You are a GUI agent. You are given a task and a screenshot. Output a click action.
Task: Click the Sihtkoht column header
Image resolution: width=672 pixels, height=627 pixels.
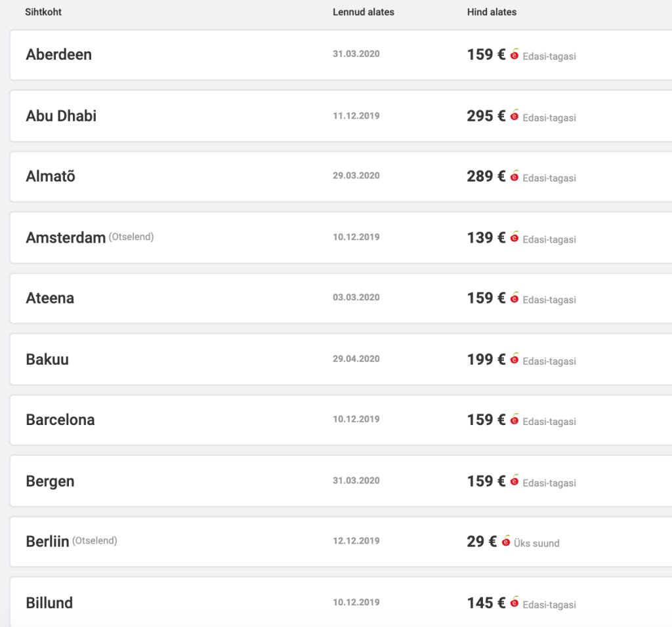point(43,12)
